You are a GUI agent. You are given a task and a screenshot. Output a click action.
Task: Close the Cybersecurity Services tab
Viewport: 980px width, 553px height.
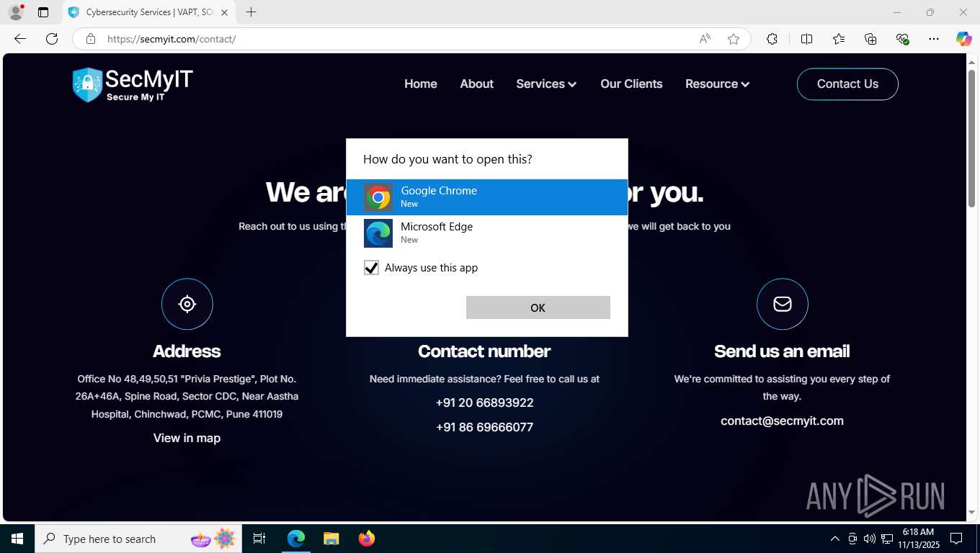tap(224, 12)
